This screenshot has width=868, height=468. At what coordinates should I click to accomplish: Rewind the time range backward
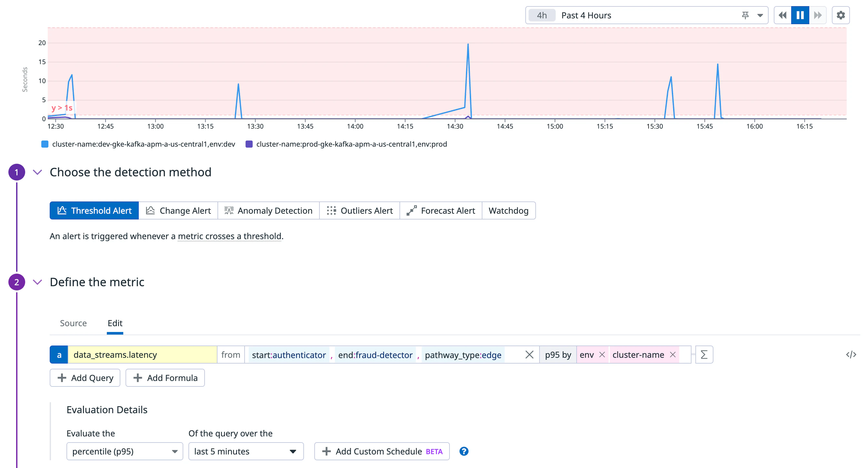pos(782,15)
